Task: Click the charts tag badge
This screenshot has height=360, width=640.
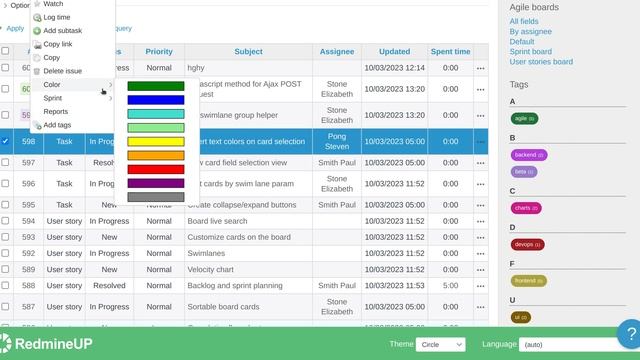Action: coord(526,208)
